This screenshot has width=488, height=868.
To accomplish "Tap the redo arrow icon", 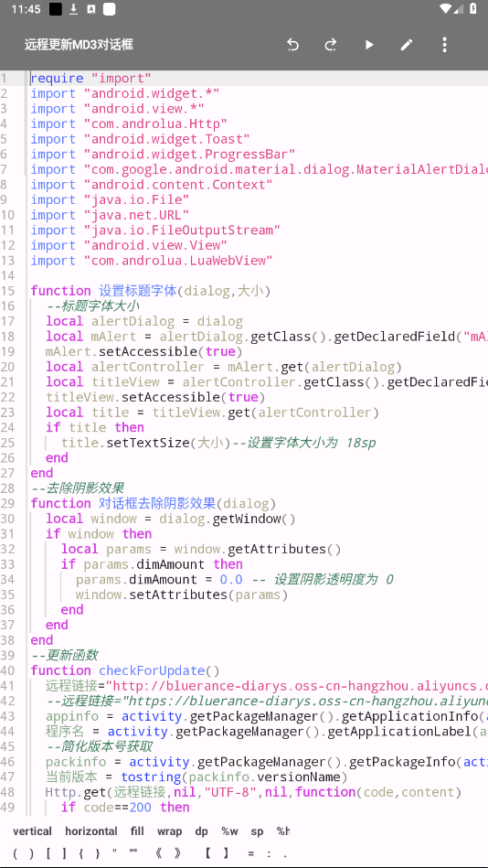I will pyautogui.click(x=331, y=45).
